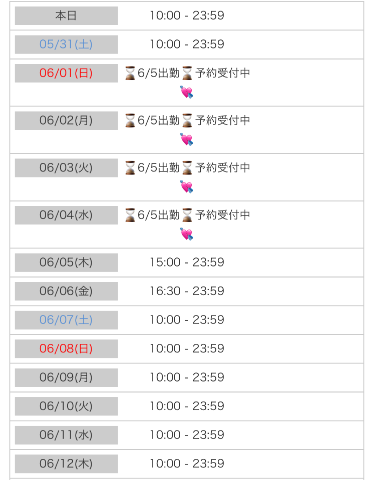The image size is (372, 480).
Task: Click 予約受付中 text in 06/02 row
Action: [x=223, y=120]
